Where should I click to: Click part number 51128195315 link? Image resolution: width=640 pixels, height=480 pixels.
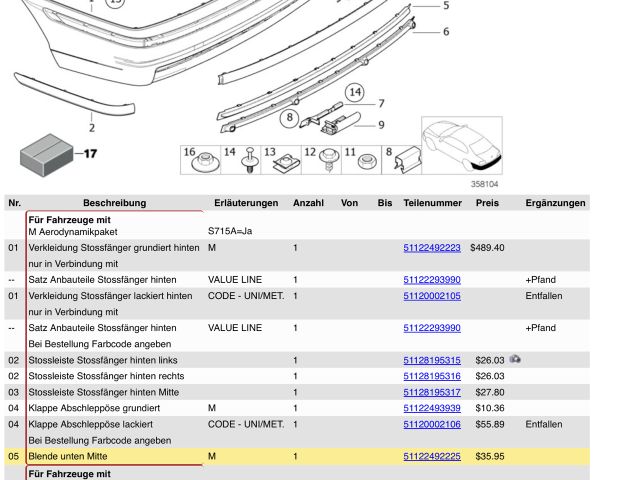432,360
